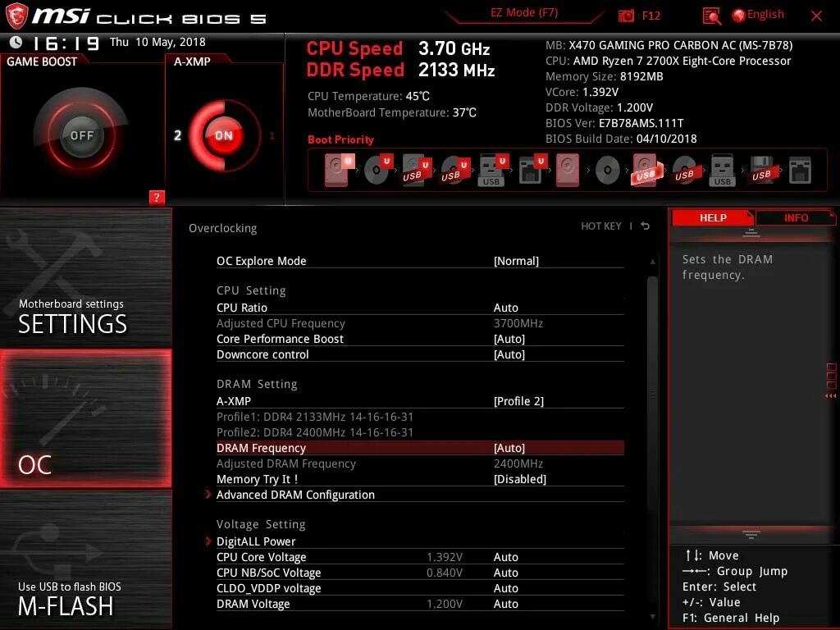Click the help panel bottom collapse handle
The width and height of the screenshot is (840, 630).
pyautogui.click(x=751, y=534)
